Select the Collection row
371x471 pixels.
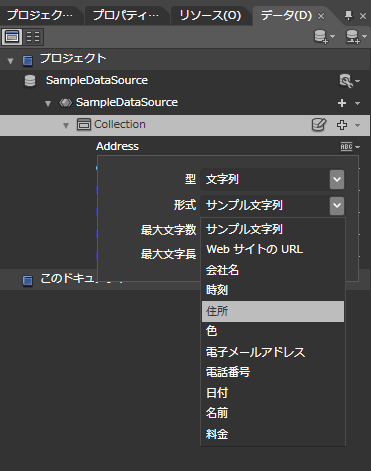click(x=185, y=125)
